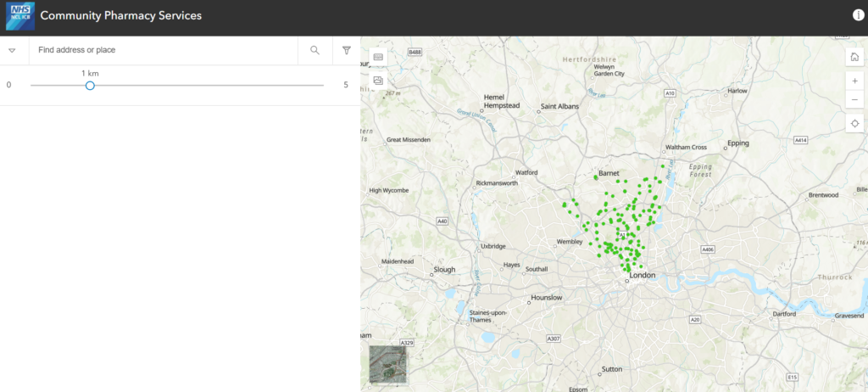Click the Uxbridge map label
The height and width of the screenshot is (392, 868).
click(x=494, y=245)
